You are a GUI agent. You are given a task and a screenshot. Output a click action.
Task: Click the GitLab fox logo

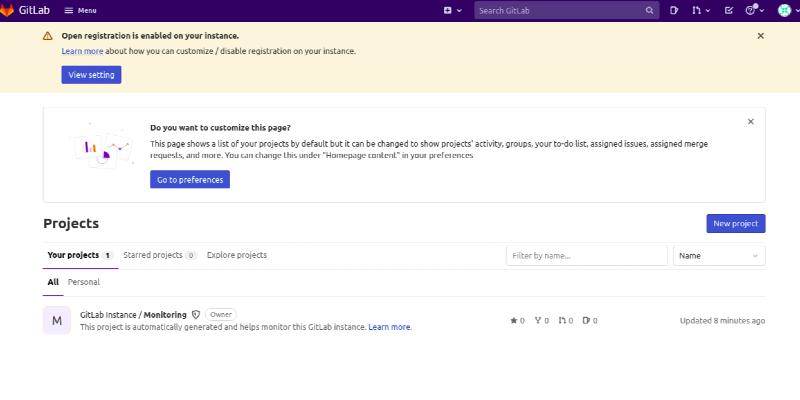coord(8,10)
